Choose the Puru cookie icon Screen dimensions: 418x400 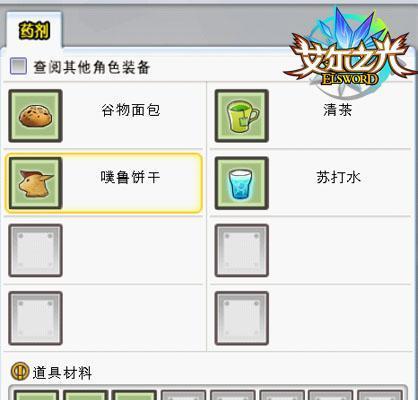tap(35, 183)
